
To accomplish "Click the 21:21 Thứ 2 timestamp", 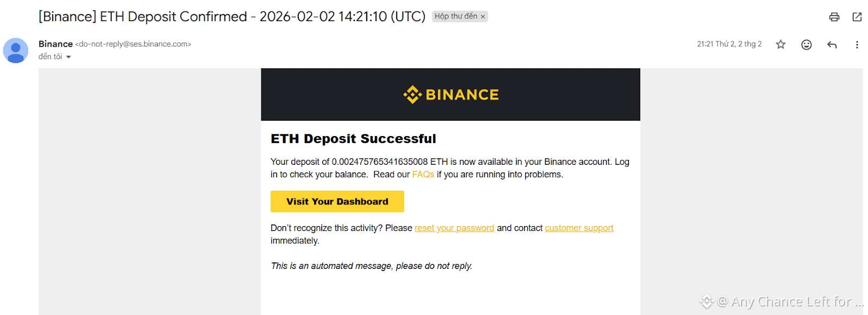I will coord(729,44).
